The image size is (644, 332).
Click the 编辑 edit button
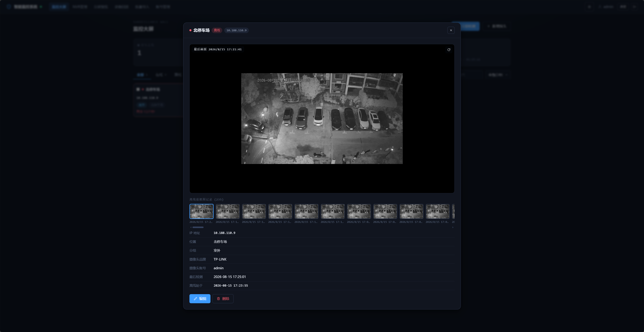click(x=200, y=299)
